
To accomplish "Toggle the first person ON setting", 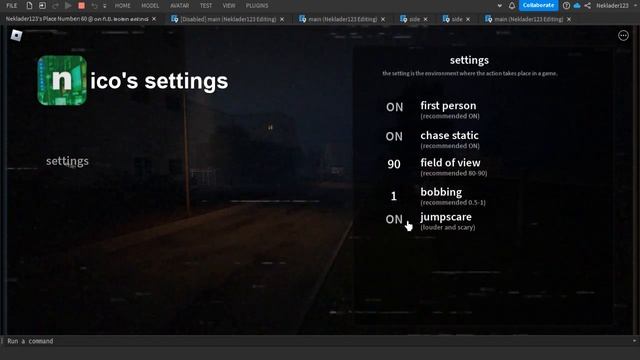I will coord(394,107).
